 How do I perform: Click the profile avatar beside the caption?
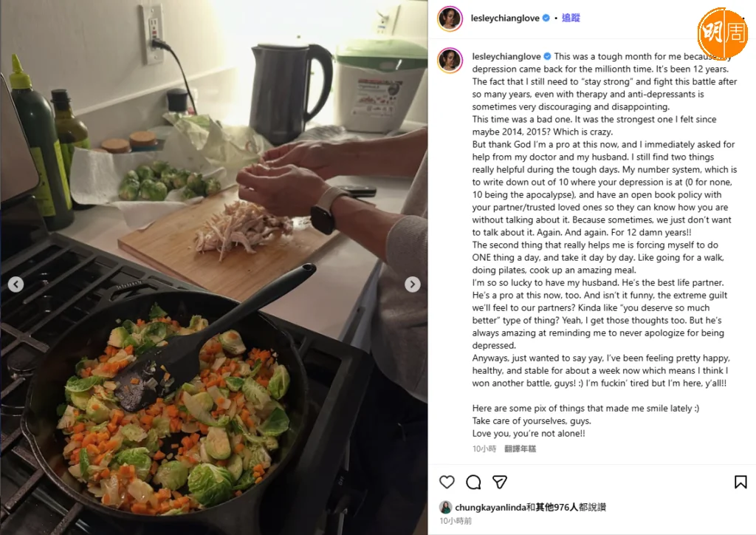[450, 61]
